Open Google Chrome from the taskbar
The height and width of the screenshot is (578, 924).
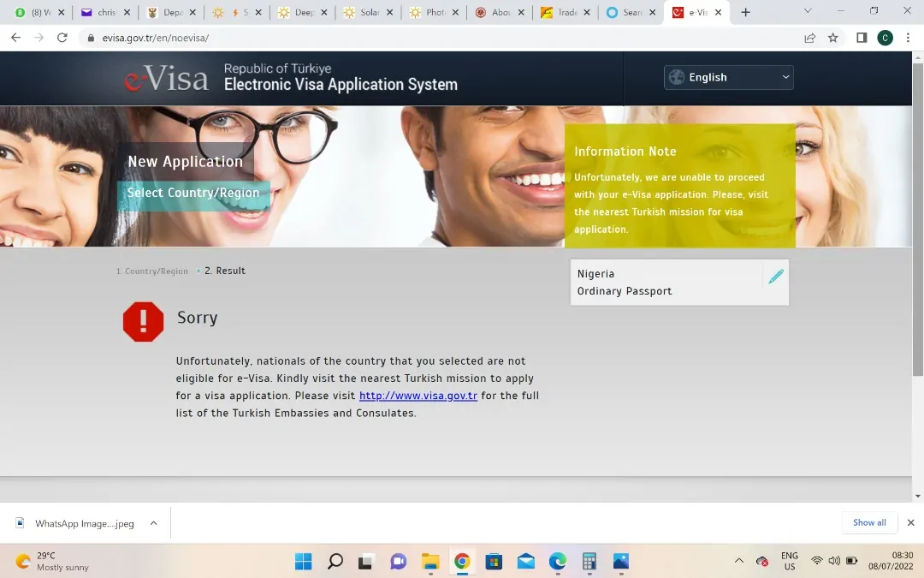[462, 562]
